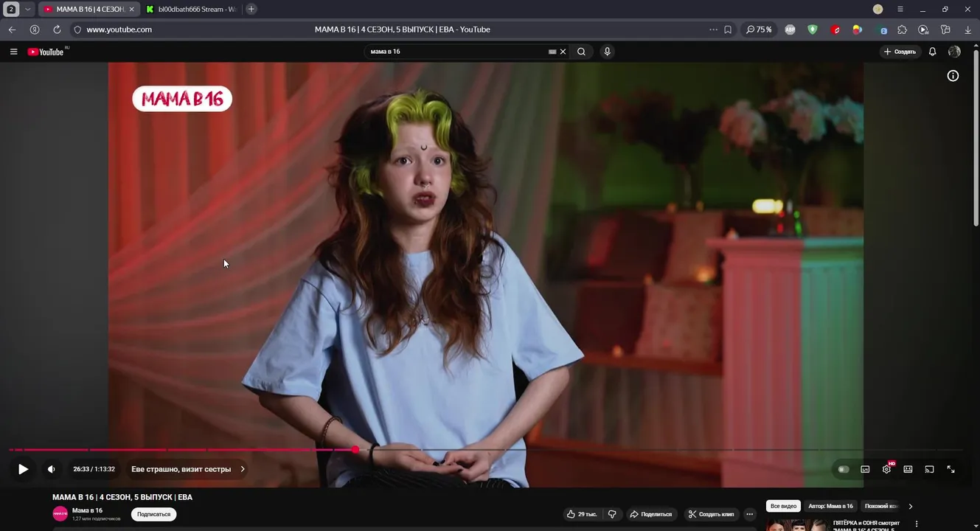
Task: Like the video (29 тыс.)
Action: coord(582,514)
